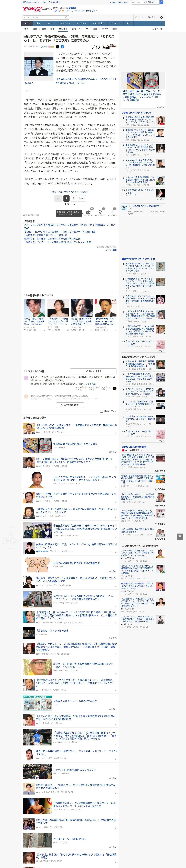Open related article about 安住紳一郎アナ
This screenshot has width=186, height=868.
click(x=59, y=232)
